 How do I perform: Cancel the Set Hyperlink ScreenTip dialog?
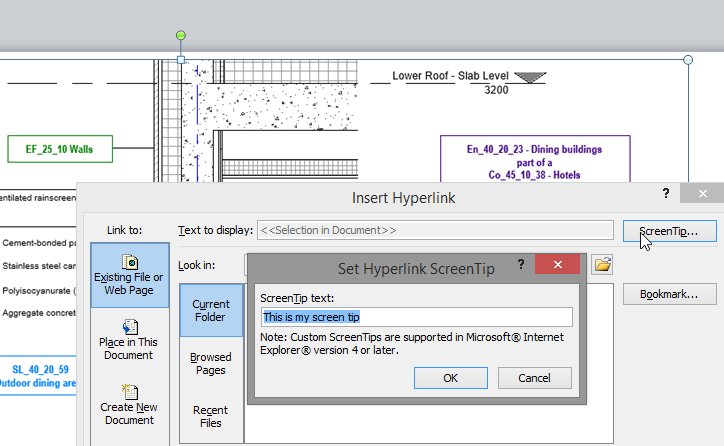(534, 378)
